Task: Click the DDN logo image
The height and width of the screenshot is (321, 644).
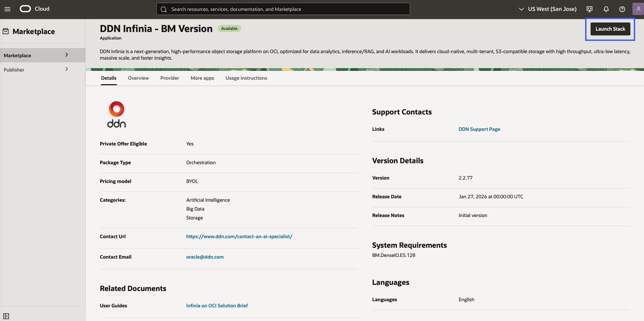Action: coord(116,114)
